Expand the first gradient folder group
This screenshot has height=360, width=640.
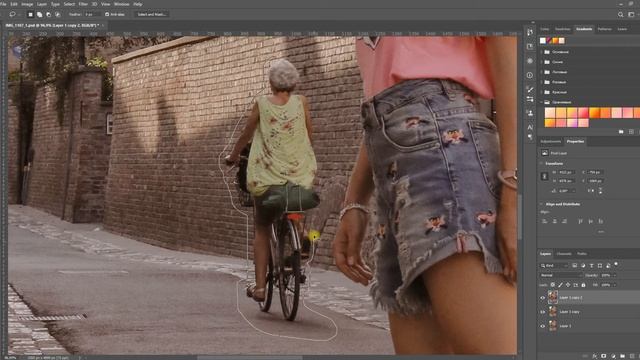[x=542, y=52]
